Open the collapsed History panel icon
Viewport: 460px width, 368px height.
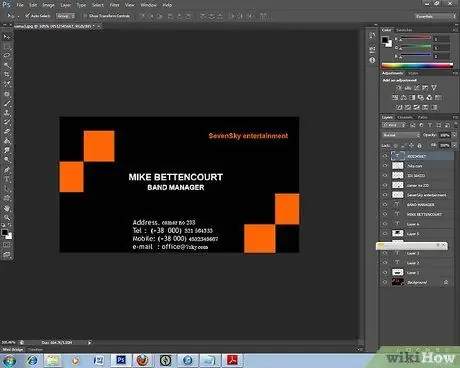click(372, 35)
